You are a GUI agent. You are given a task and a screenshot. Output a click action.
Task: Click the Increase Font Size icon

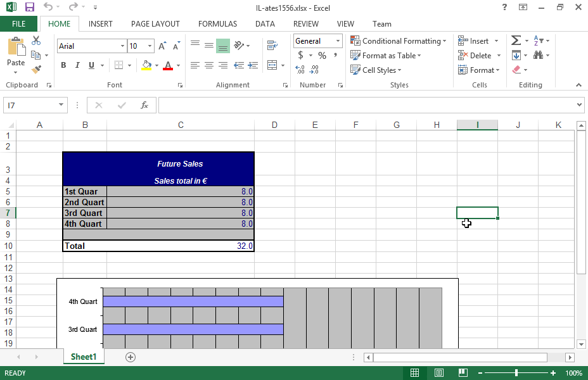pos(162,46)
